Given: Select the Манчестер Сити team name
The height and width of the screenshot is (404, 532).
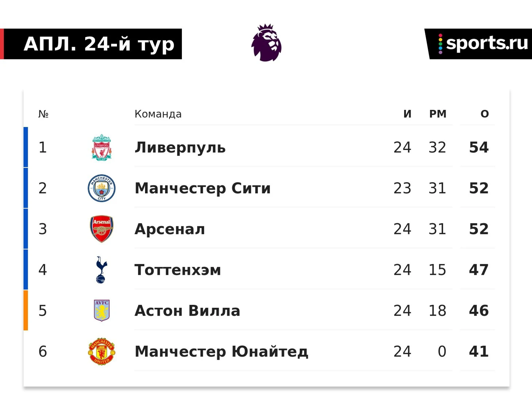Looking at the screenshot, I should pos(203,189).
